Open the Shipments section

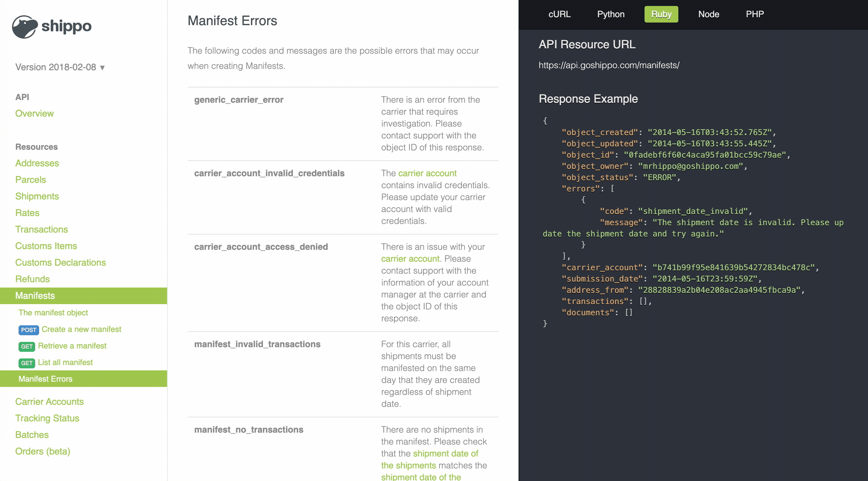pyautogui.click(x=37, y=196)
